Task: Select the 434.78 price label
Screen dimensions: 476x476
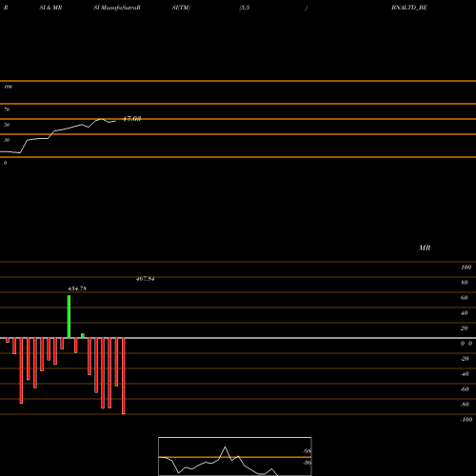Action: click(x=77, y=288)
